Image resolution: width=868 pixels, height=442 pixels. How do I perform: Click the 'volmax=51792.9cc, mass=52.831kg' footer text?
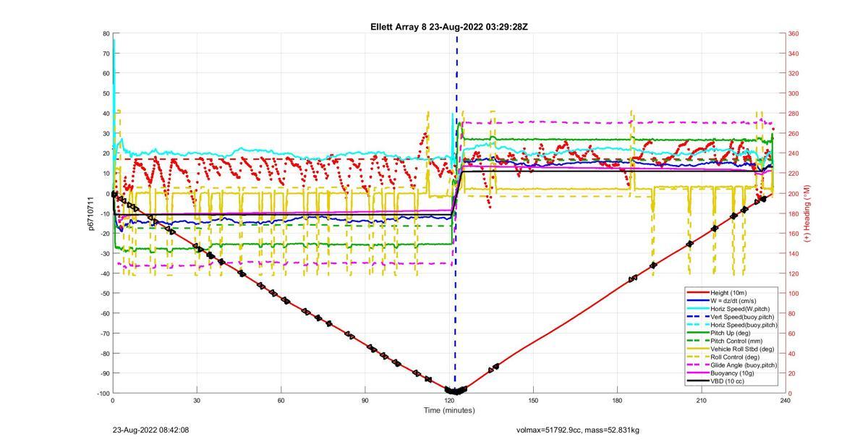[577, 430]
